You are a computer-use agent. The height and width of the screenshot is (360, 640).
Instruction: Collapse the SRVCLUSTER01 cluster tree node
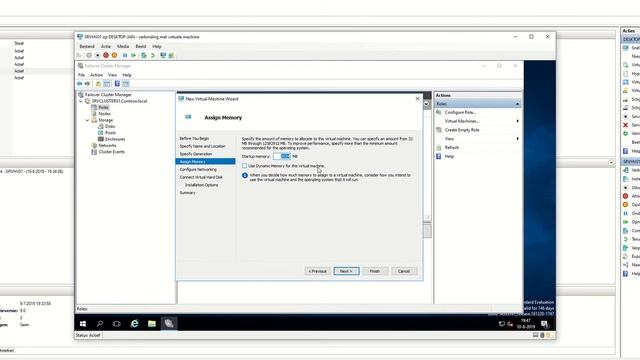pos(81,101)
